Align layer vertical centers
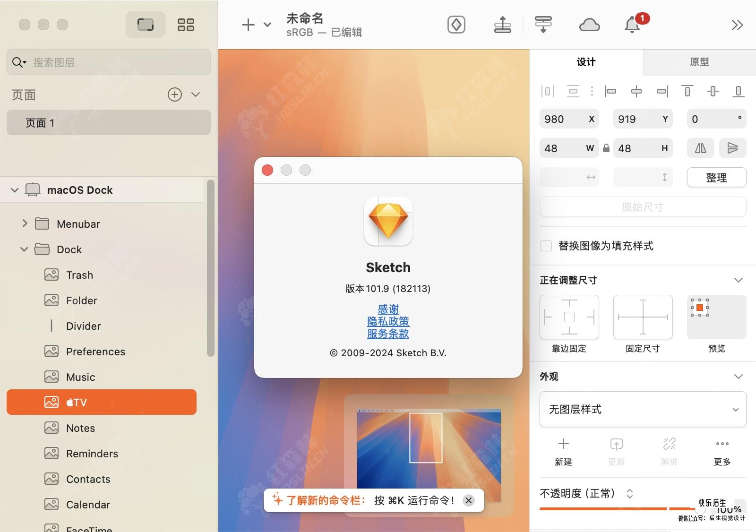756x532 pixels. [713, 91]
